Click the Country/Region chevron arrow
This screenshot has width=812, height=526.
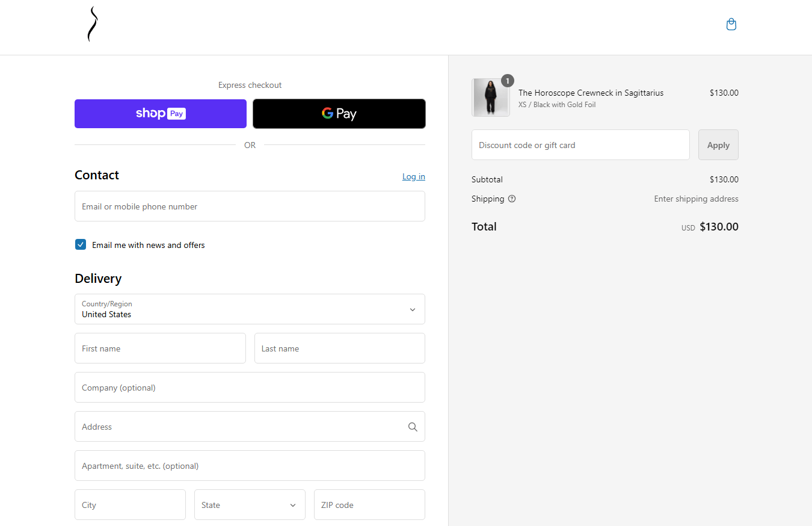pos(412,309)
